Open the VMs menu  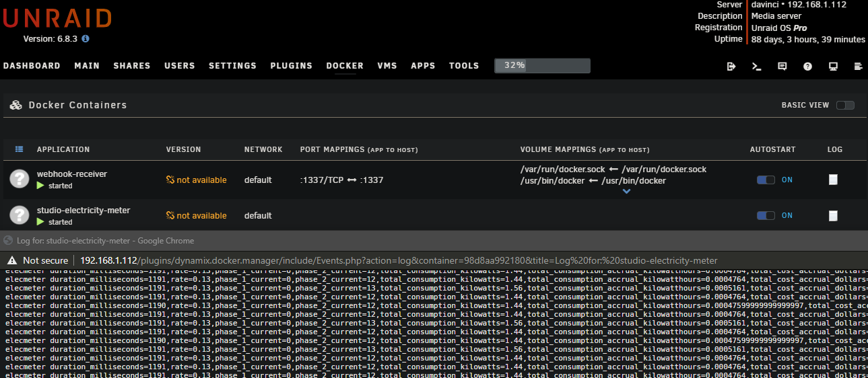tap(387, 66)
